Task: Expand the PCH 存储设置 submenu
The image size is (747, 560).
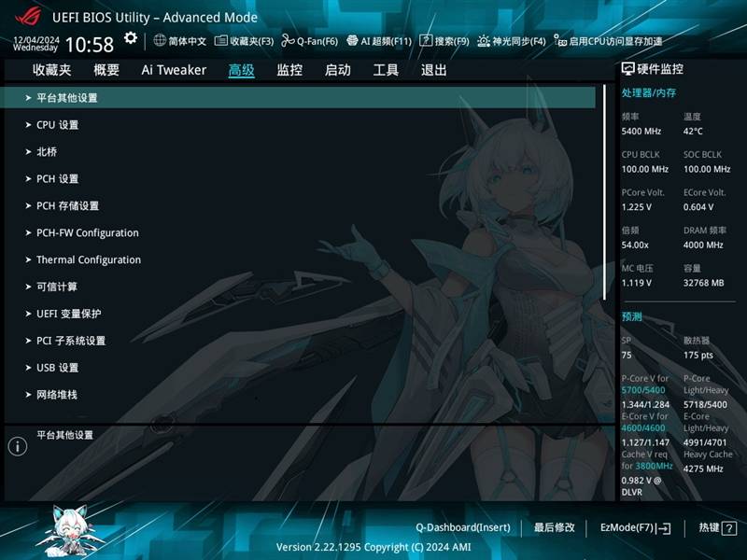Action: coord(67,206)
